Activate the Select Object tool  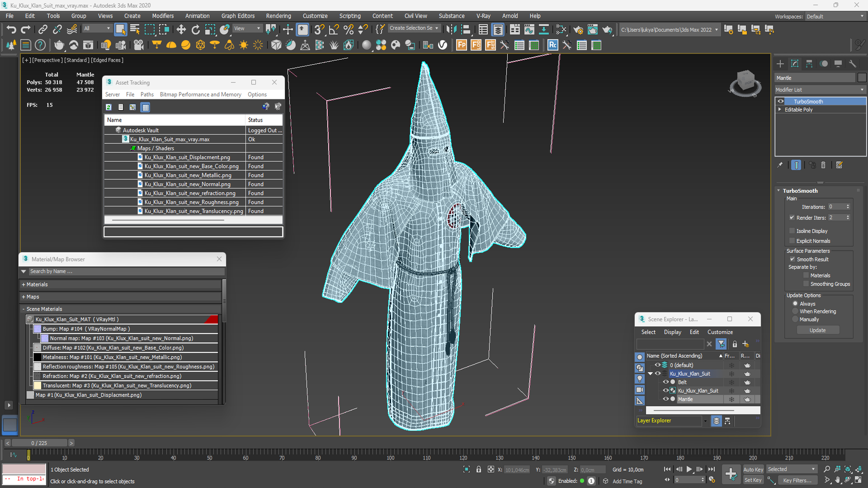coord(120,30)
